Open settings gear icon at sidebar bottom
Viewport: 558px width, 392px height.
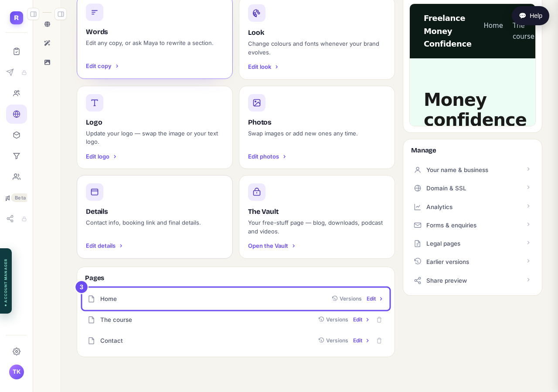(x=17, y=351)
